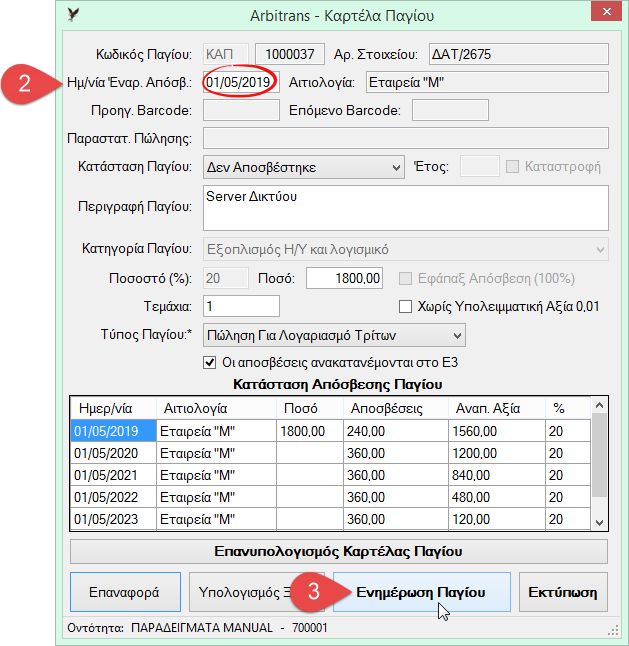Click the window resize grip
The width and height of the screenshot is (629, 646).
[613, 630]
